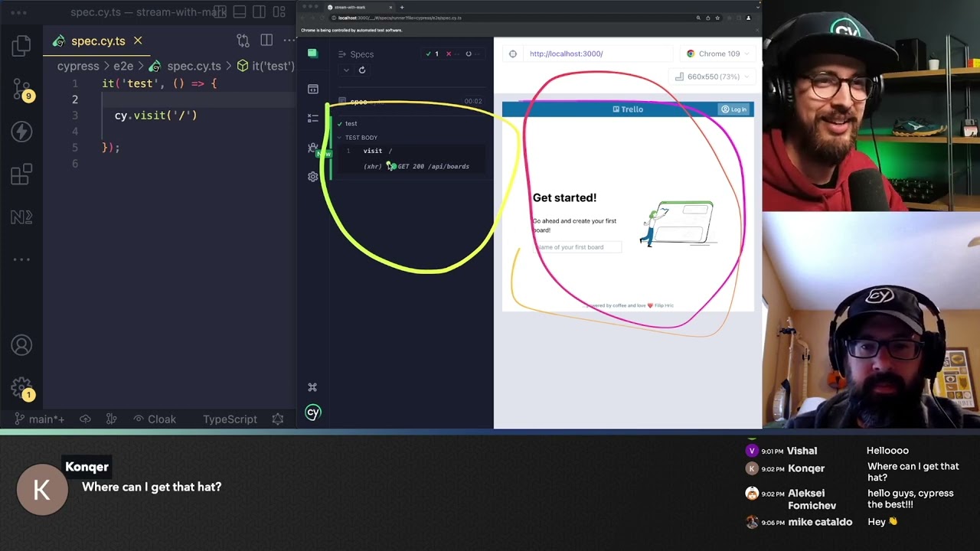Open the 660x550 viewport size dropdown
This screenshot has height=551, width=980.
711,77
